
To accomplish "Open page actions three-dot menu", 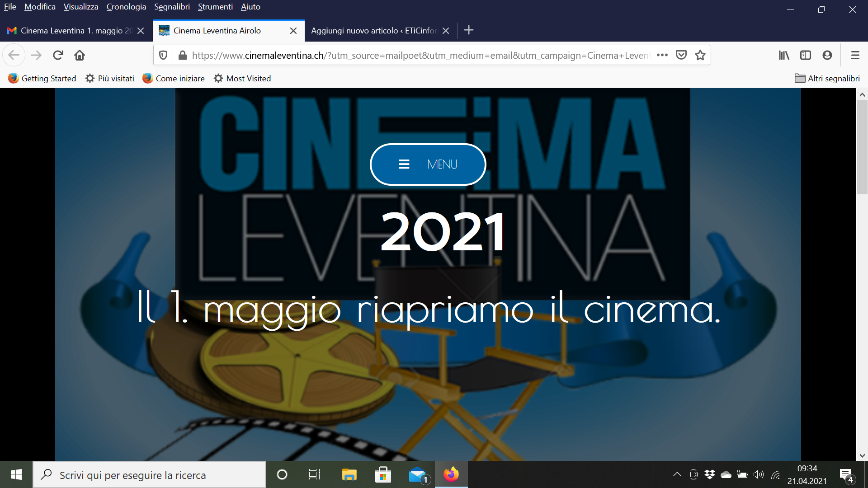I will (662, 55).
